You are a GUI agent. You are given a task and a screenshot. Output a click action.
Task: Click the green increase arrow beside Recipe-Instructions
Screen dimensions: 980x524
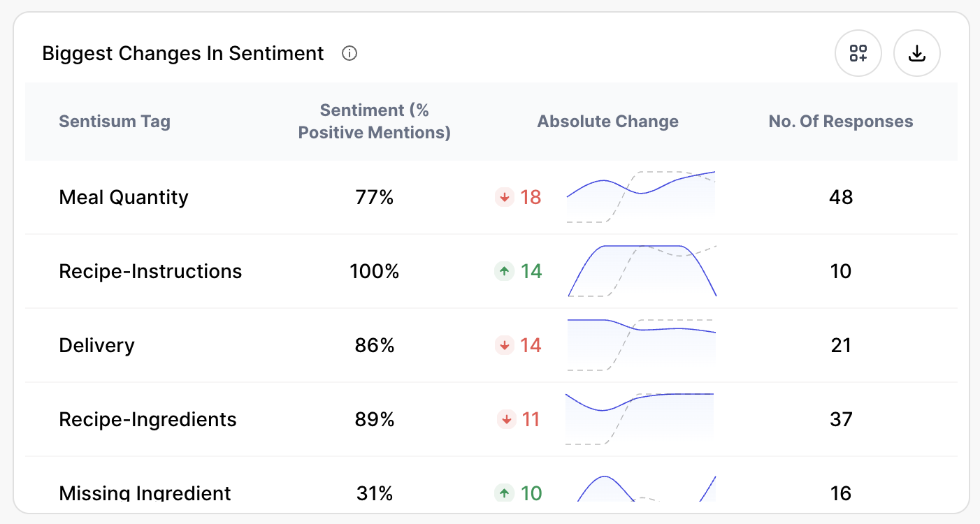pyautogui.click(x=504, y=271)
